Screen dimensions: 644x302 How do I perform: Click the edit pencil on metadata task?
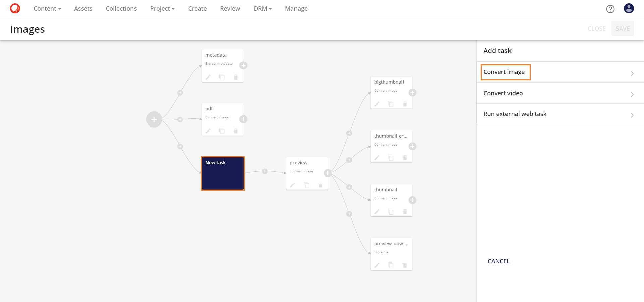pos(208,77)
